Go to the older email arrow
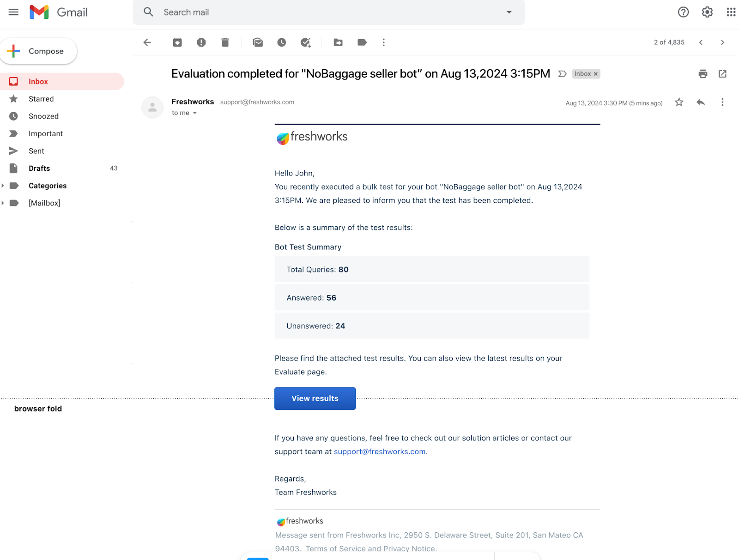Viewport: 739px width, 560px height. [722, 42]
